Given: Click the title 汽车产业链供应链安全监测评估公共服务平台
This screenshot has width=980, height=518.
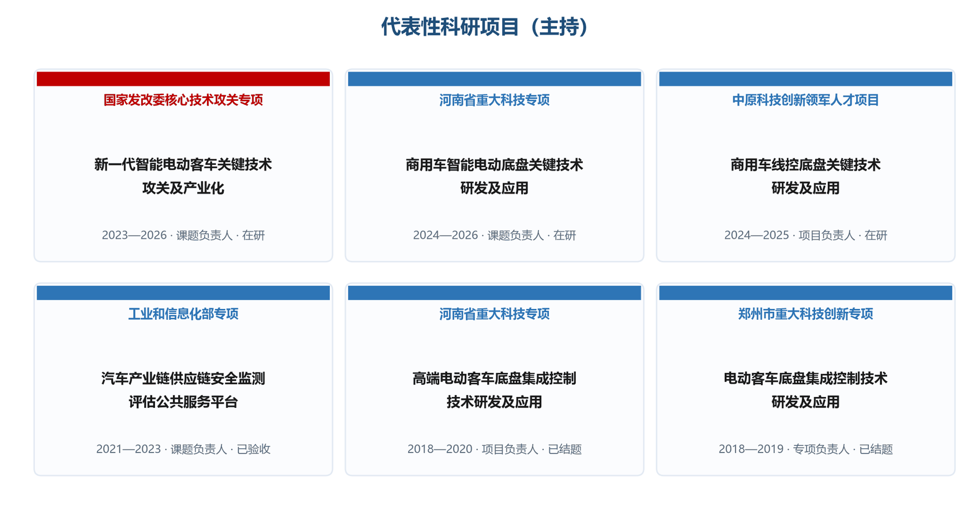Looking at the screenshot, I should pyautogui.click(x=183, y=390).
